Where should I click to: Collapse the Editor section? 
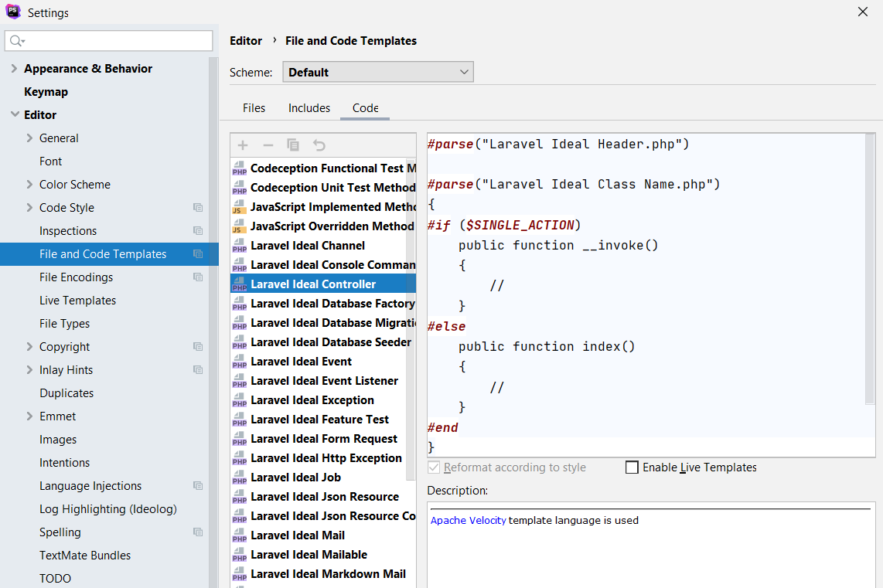15,114
